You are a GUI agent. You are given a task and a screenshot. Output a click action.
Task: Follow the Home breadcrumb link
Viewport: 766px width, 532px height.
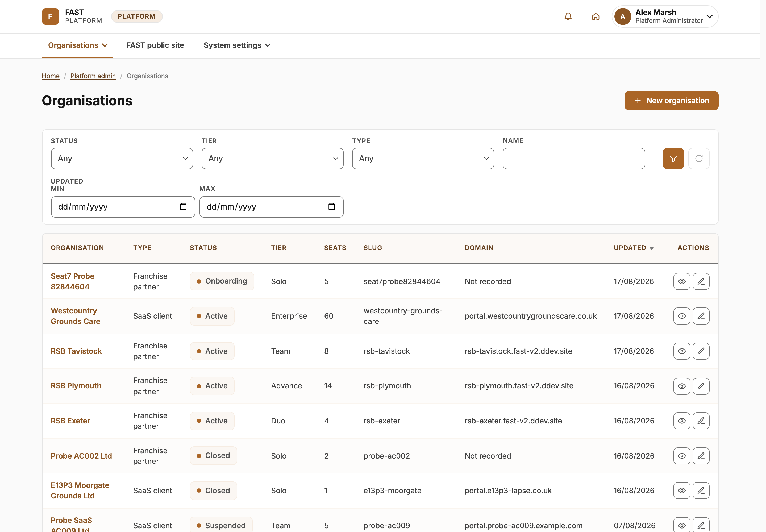click(x=51, y=76)
